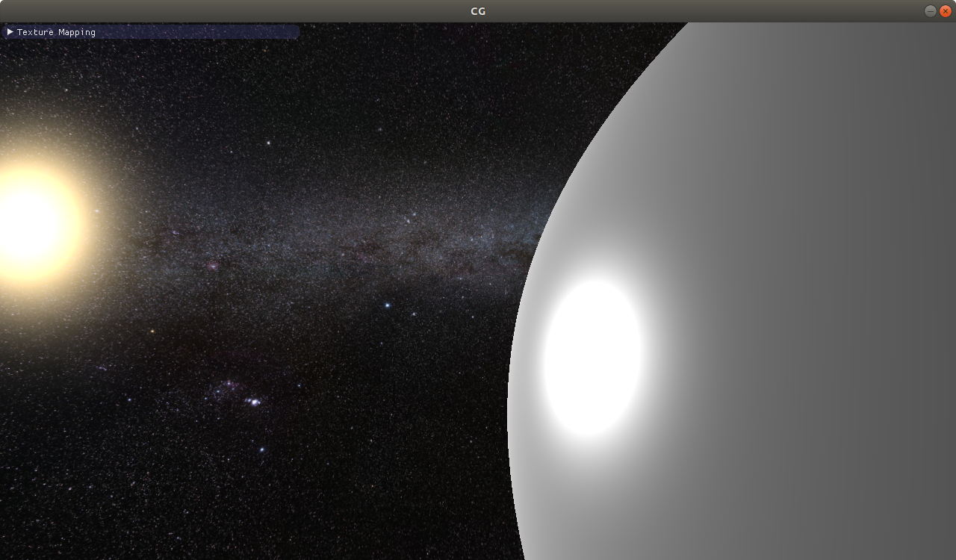
Task: Minimize the CG window
Action: tap(930, 10)
